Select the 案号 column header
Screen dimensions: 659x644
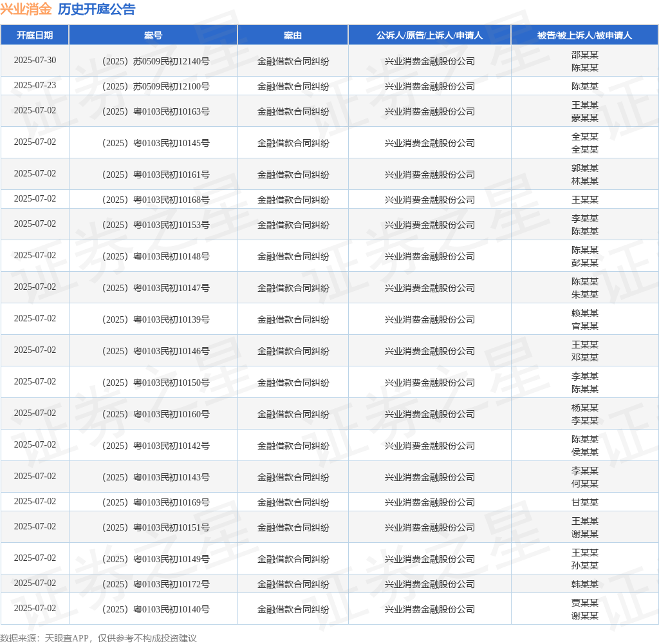pos(153,35)
